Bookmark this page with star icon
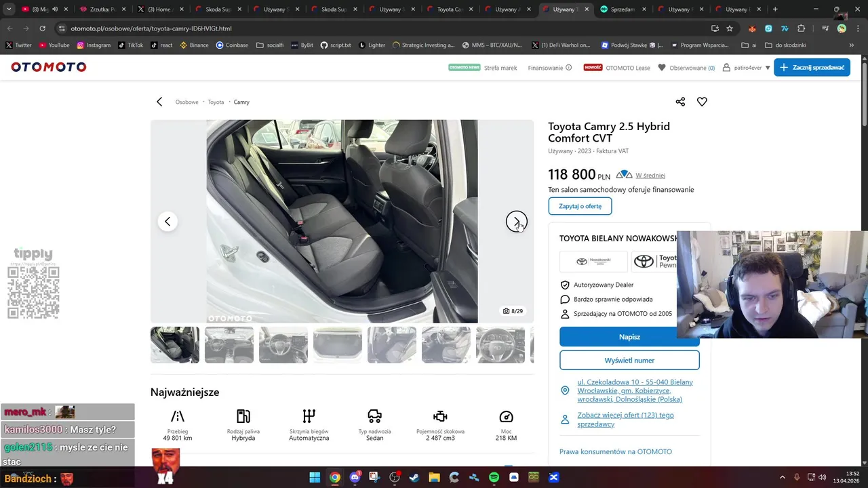The height and width of the screenshot is (488, 868). pos(730,28)
